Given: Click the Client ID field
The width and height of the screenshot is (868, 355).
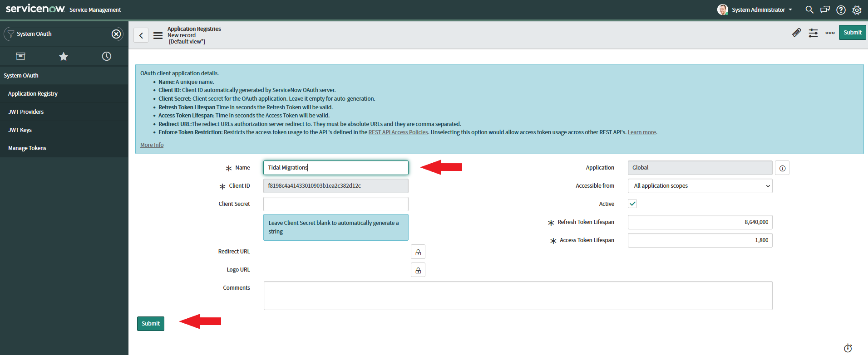Looking at the screenshot, I should [336, 186].
